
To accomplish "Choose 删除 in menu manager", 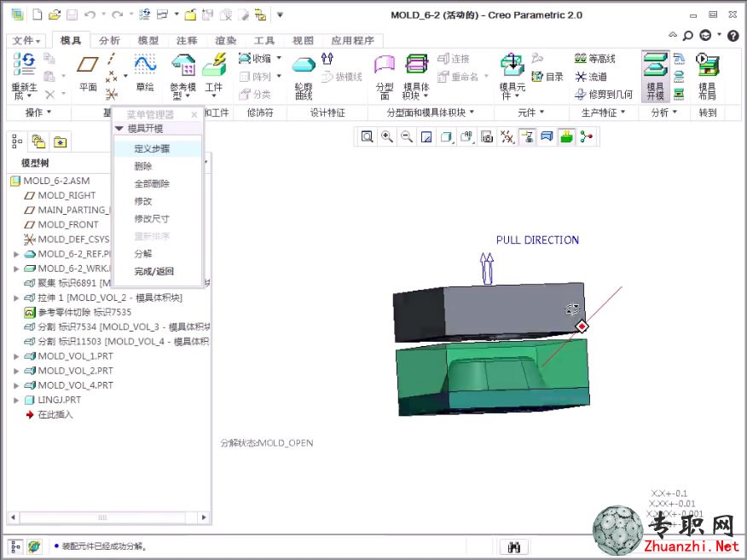I will coord(143,166).
